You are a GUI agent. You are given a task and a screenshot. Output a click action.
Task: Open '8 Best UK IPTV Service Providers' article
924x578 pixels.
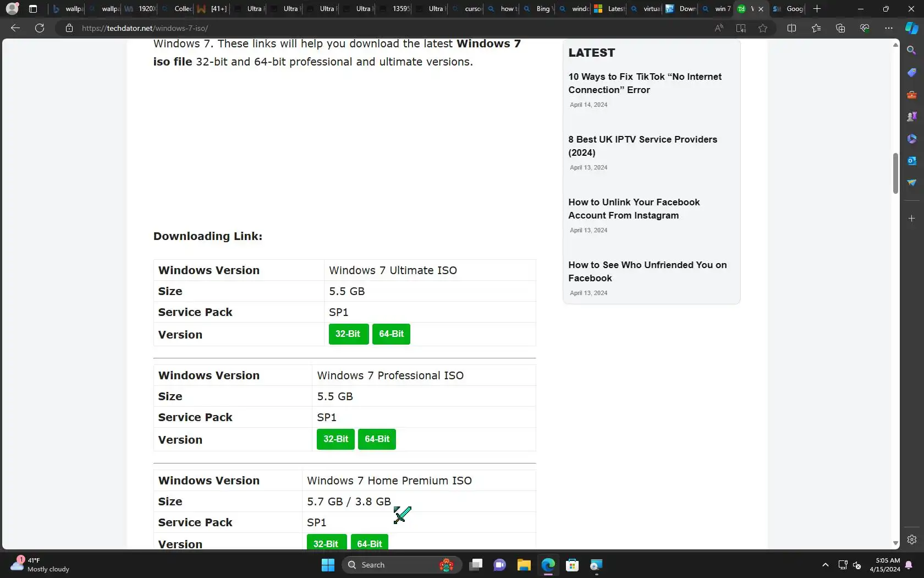(642, 146)
